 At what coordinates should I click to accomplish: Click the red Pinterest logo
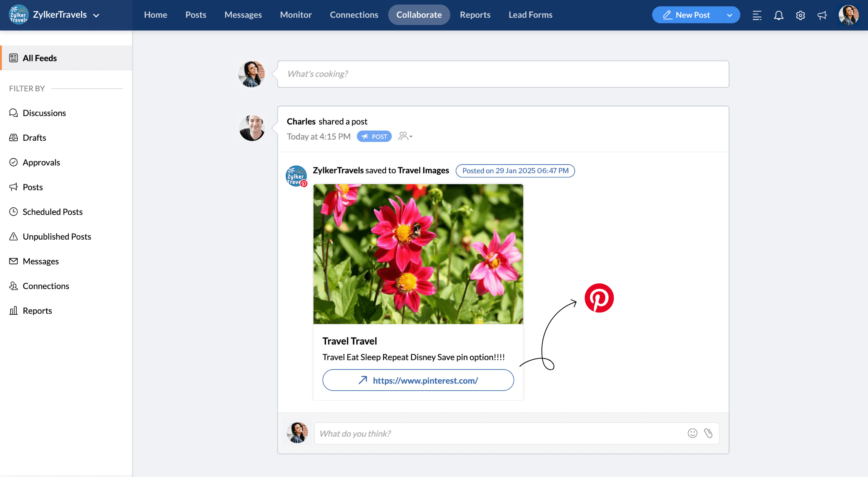point(599,298)
